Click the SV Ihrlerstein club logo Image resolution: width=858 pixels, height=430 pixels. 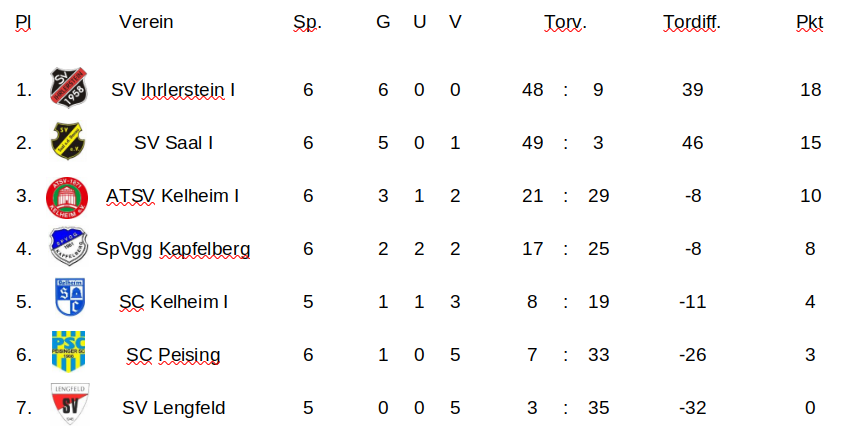click(x=69, y=88)
